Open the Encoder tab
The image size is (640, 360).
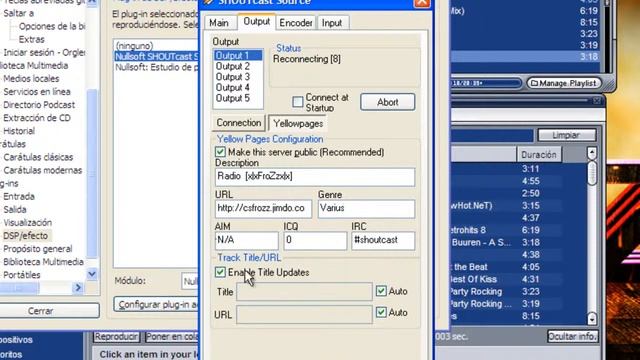296,23
